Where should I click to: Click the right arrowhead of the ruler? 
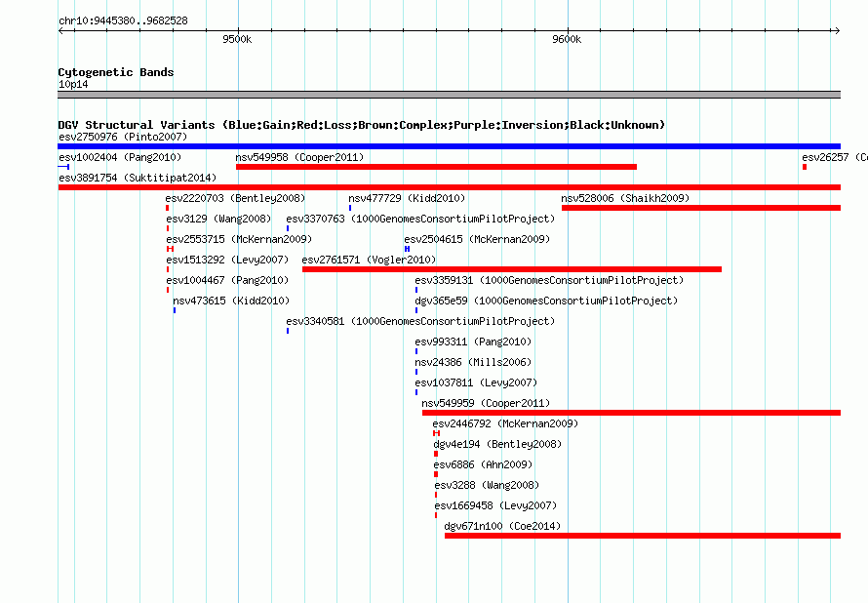[x=837, y=31]
